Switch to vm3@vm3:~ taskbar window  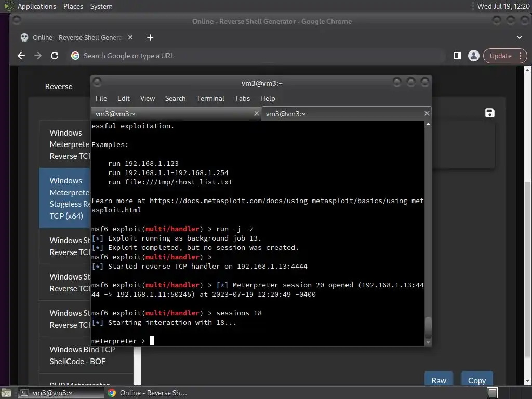click(61, 393)
